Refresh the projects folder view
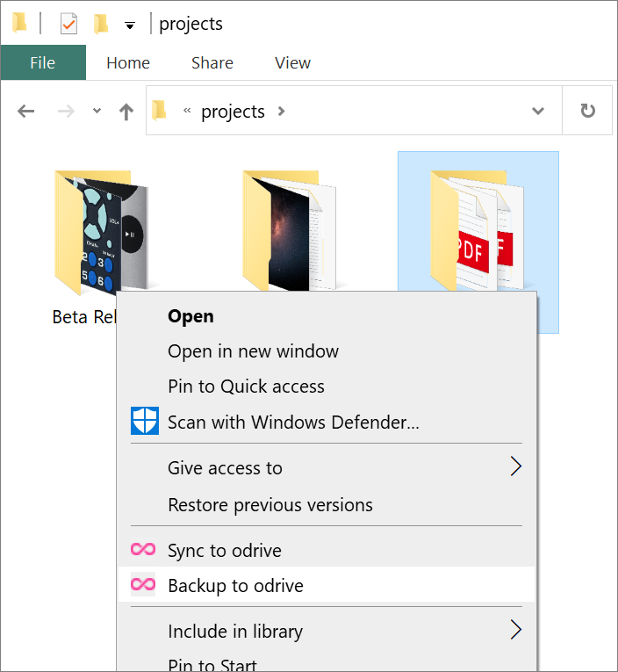 pos(587,112)
